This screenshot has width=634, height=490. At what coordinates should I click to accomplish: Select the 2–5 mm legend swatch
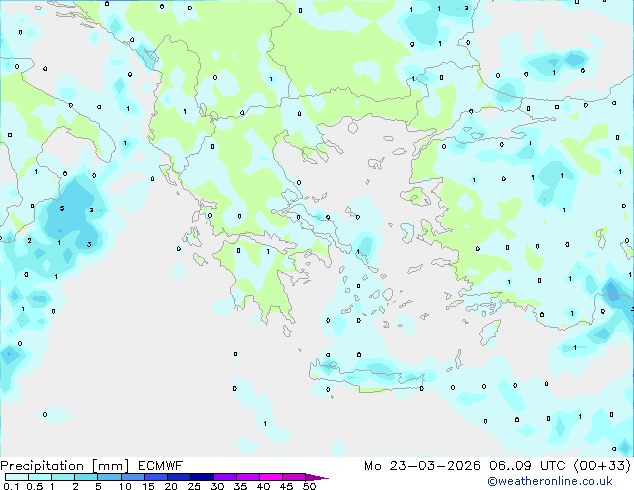[x=86, y=477]
